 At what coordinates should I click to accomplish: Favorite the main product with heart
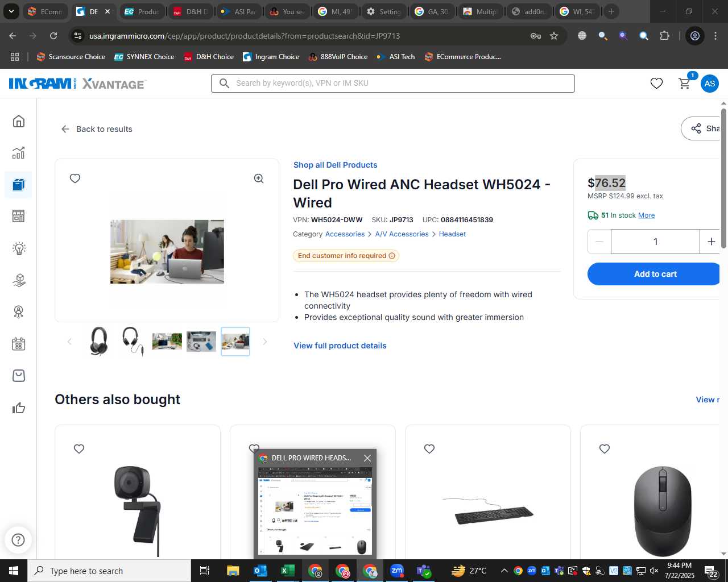pyautogui.click(x=75, y=178)
